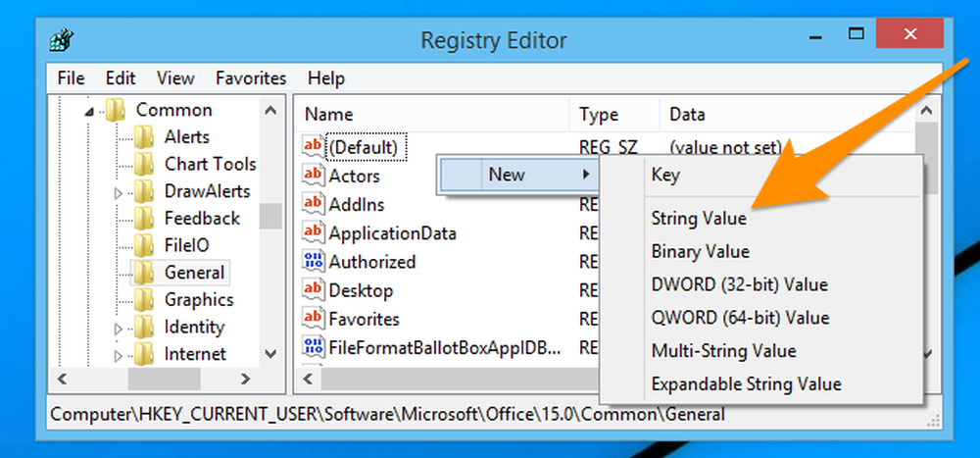980x458 pixels.
Task: Select the FileIO key in tree
Action: point(187,245)
